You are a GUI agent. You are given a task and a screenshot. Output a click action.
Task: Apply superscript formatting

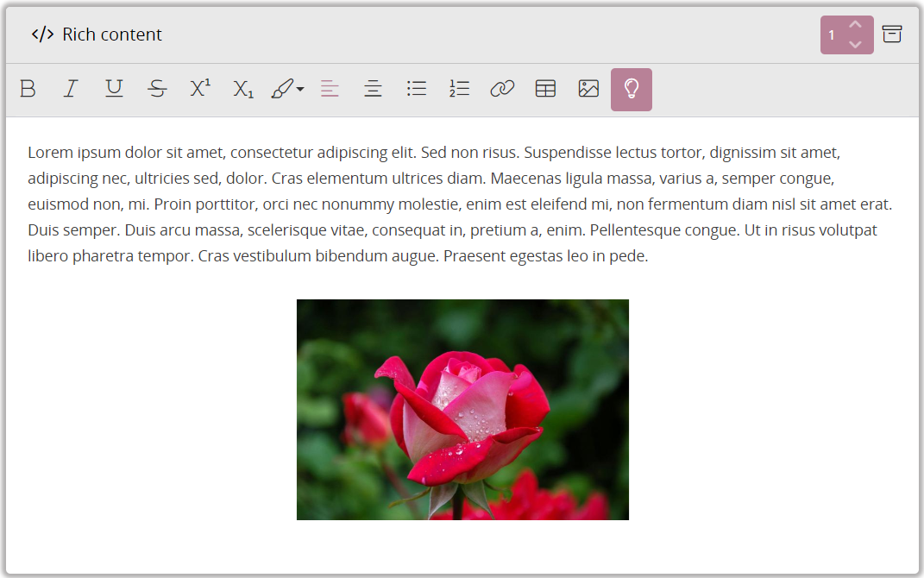point(200,89)
